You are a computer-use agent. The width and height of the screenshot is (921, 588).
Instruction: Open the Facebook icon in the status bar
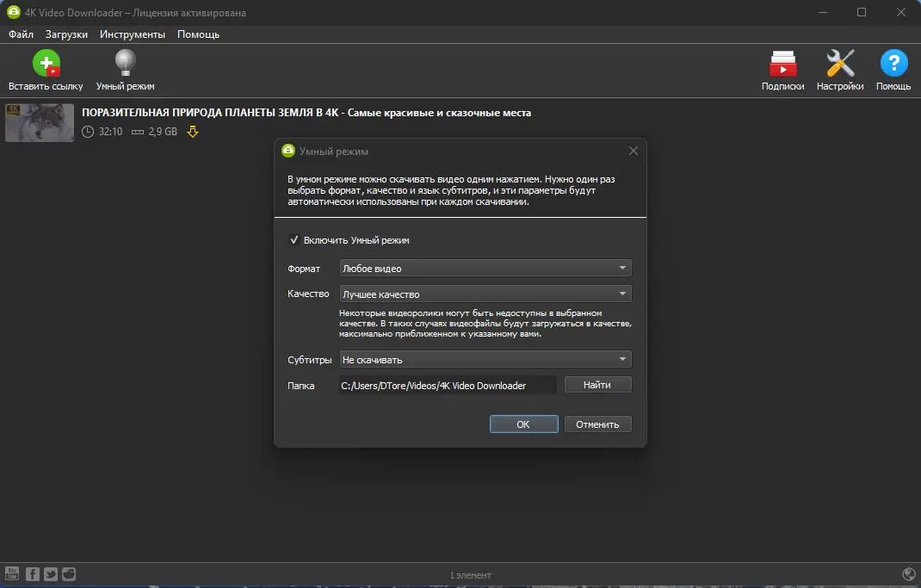[33, 574]
